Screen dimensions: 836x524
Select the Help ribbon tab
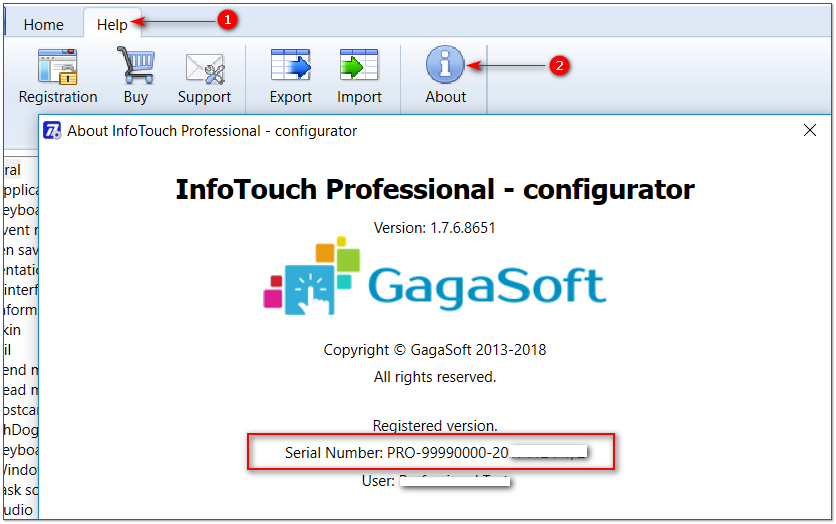(x=112, y=25)
